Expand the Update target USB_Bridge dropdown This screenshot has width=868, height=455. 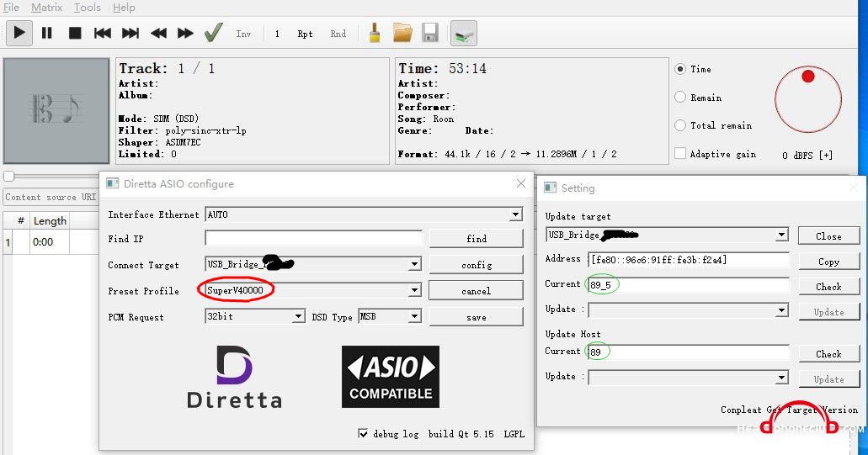click(x=781, y=235)
